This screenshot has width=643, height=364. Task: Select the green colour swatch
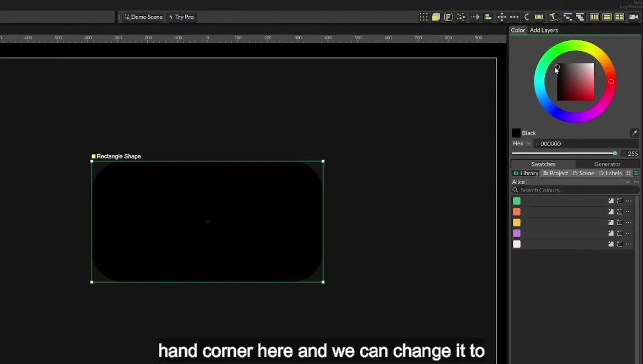coord(516,201)
